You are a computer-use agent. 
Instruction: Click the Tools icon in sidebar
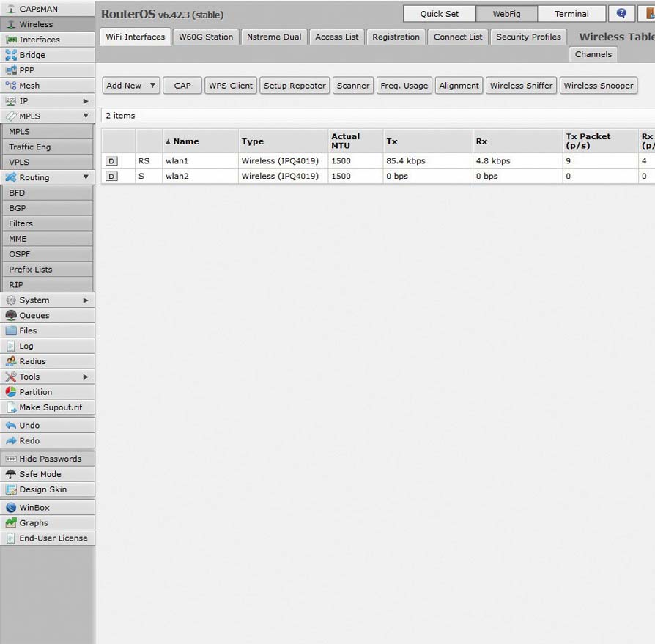11,377
